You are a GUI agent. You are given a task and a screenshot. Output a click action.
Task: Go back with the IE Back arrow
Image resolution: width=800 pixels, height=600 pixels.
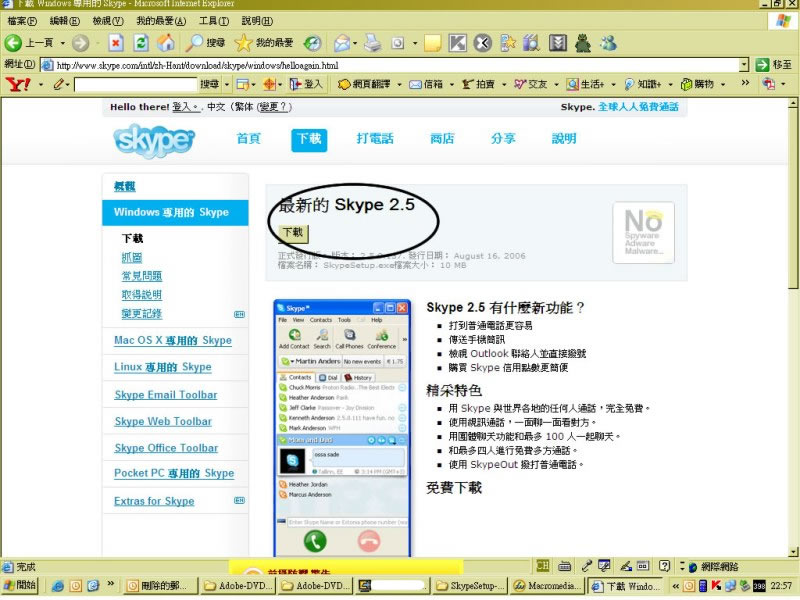click(x=13, y=43)
